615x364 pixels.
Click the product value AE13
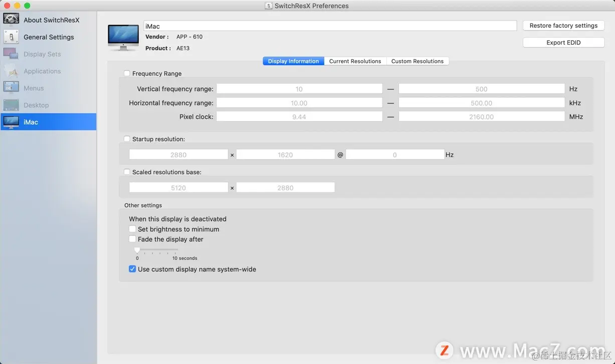pos(183,48)
